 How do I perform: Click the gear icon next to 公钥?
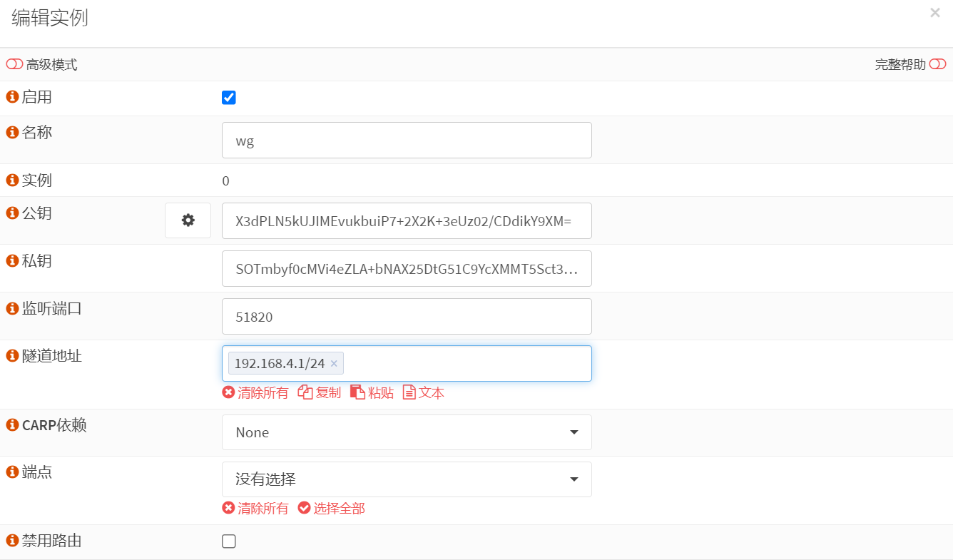188,220
